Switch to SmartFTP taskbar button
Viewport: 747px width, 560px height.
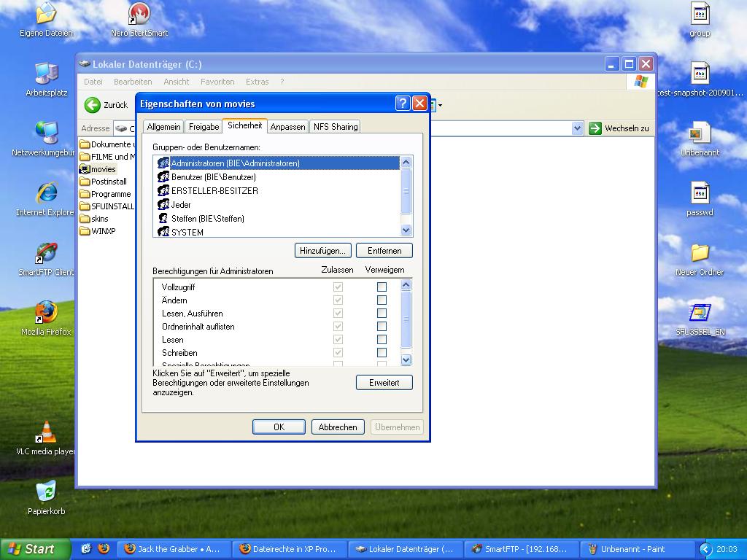point(522,549)
